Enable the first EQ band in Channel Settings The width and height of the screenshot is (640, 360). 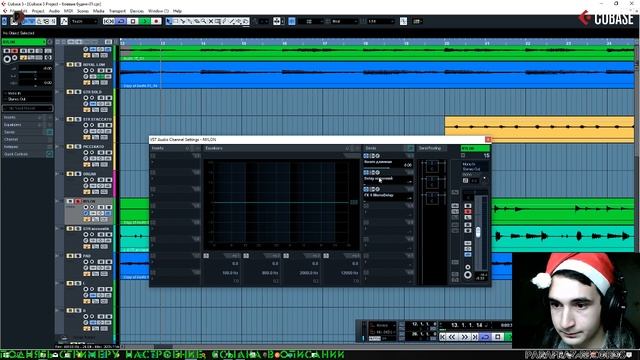[x=206, y=256]
